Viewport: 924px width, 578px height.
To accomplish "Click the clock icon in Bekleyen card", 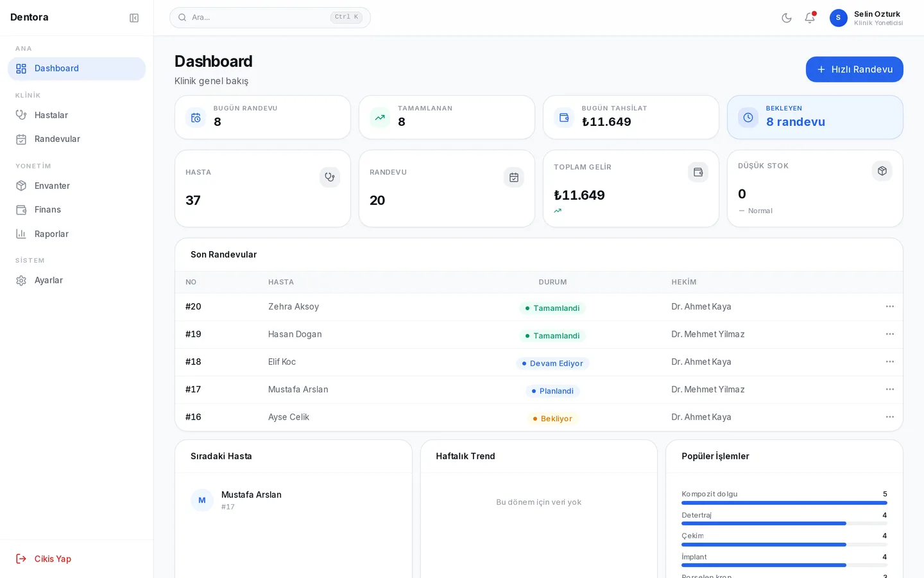I will (748, 118).
